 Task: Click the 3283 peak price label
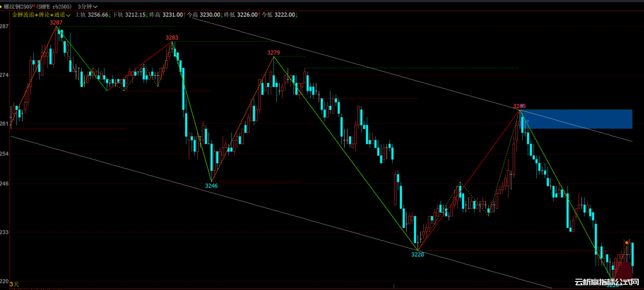(x=172, y=37)
